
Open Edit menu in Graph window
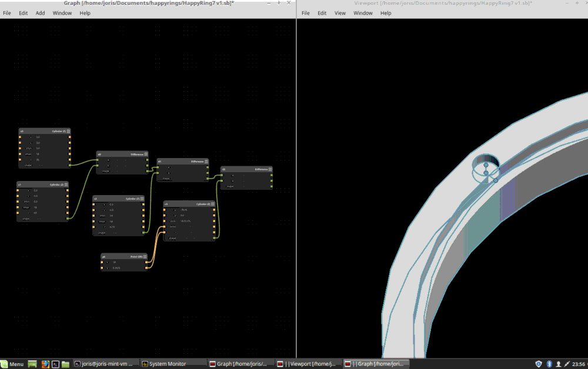24,13
